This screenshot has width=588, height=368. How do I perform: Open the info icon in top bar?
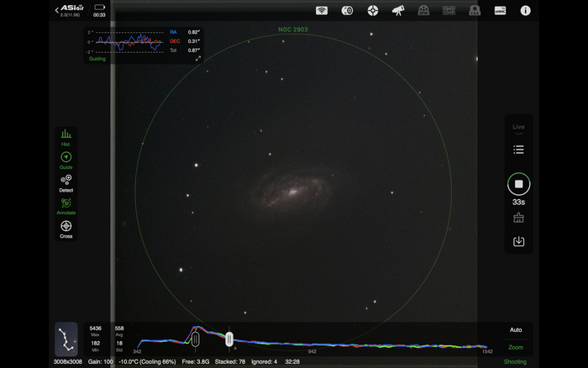526,11
